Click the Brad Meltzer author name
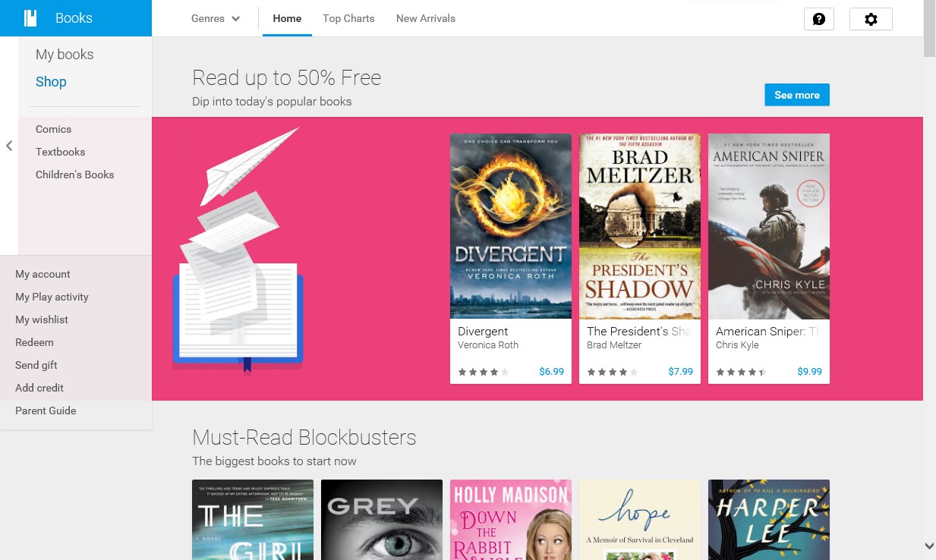 point(614,345)
